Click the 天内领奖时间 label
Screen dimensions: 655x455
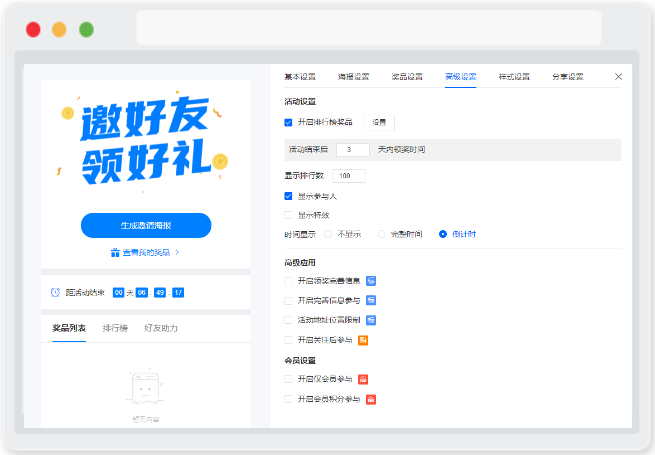[x=401, y=150]
